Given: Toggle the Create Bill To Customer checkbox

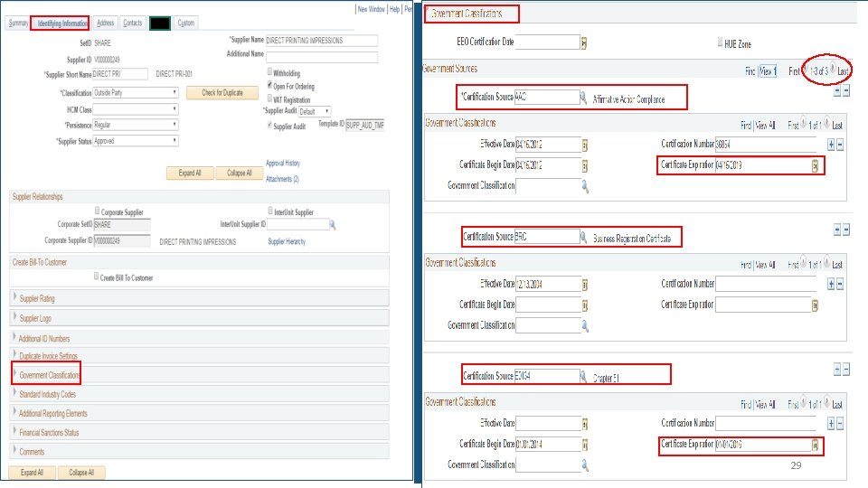Looking at the screenshot, I should click(97, 277).
